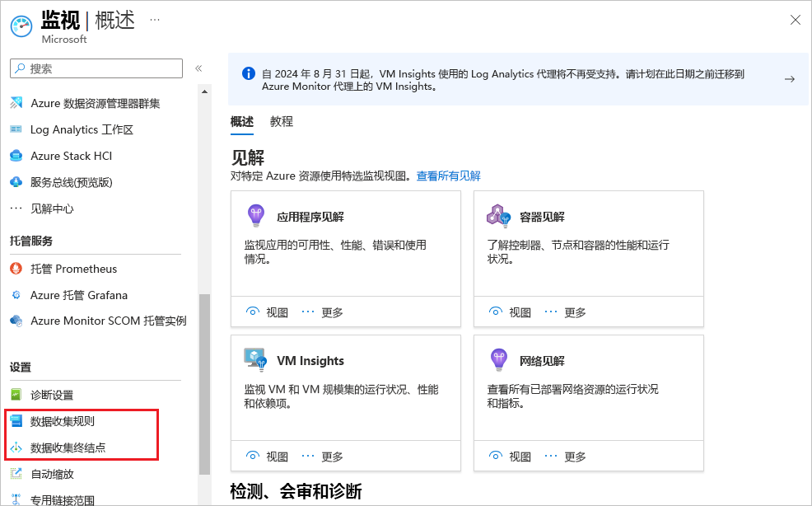Viewport: 812px width, 506px height.
Task: Click the info icon in the banner
Action: click(x=249, y=73)
